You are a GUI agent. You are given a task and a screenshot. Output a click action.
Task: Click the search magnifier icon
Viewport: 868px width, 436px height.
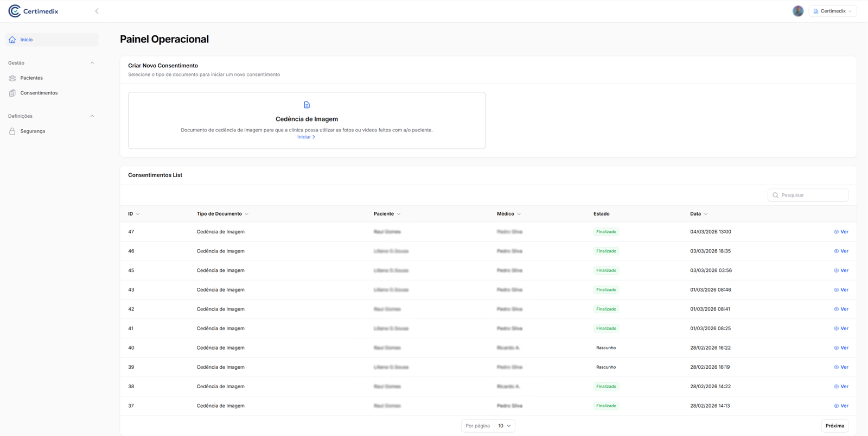tap(775, 195)
